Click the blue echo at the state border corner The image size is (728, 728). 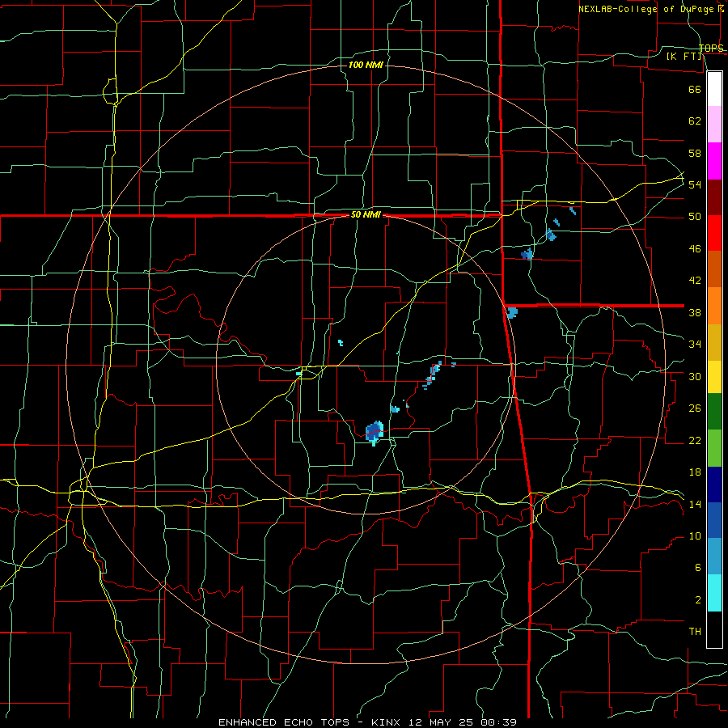(x=511, y=312)
